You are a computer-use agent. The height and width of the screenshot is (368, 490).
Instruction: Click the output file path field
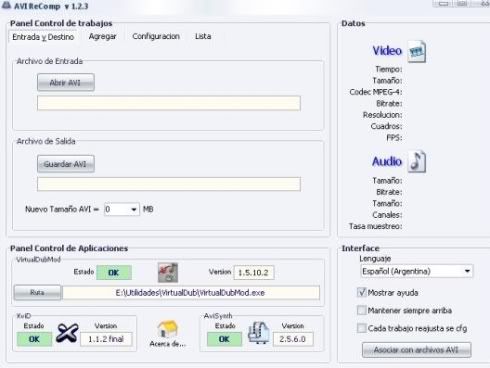[169, 184]
